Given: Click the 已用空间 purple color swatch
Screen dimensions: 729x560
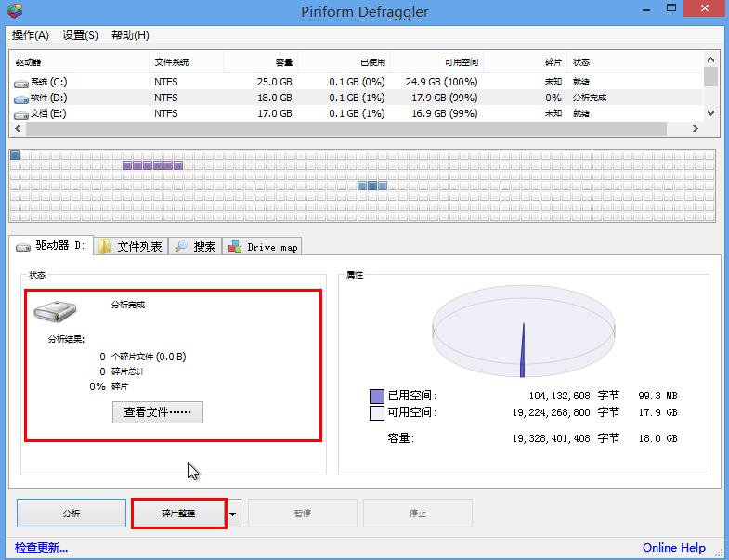Looking at the screenshot, I should (x=377, y=397).
